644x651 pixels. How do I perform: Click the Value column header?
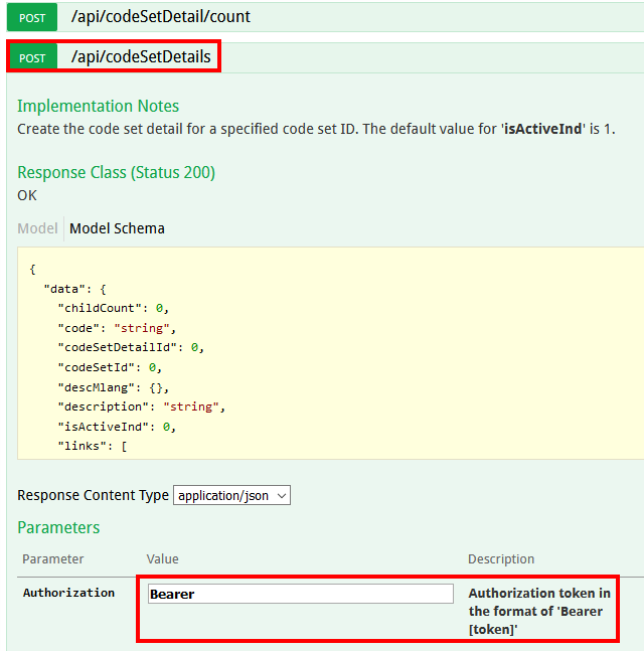tap(162, 559)
